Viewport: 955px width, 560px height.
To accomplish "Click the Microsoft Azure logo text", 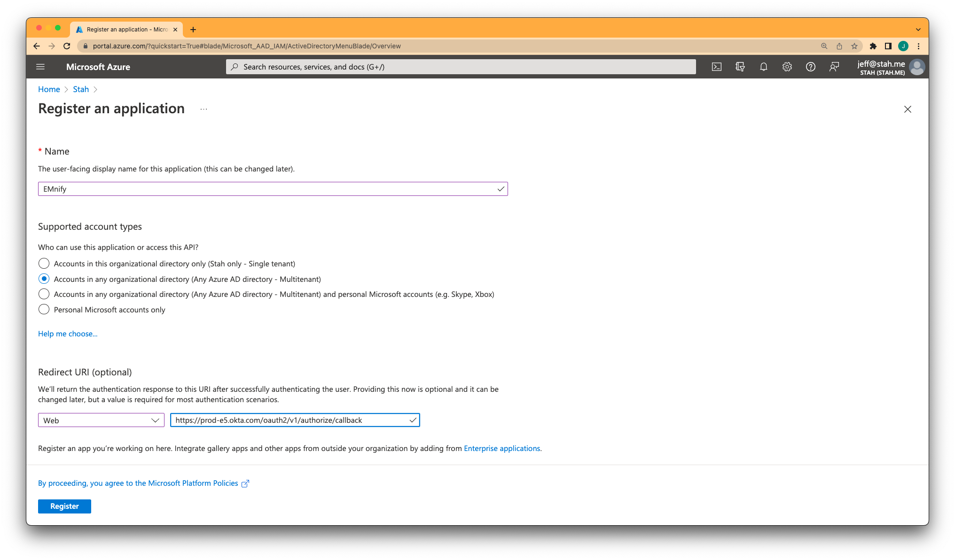I will click(x=98, y=67).
